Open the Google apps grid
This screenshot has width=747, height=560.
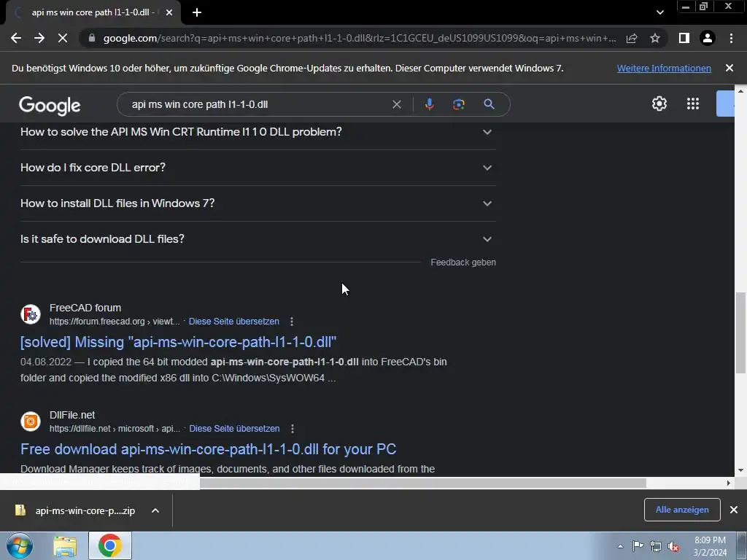click(x=693, y=104)
